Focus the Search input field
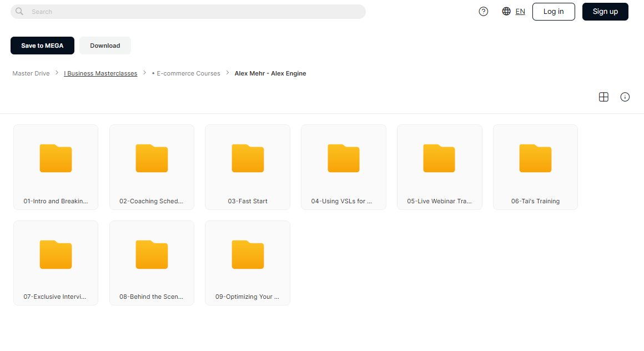Screen dimensions: 644x351 188,12
